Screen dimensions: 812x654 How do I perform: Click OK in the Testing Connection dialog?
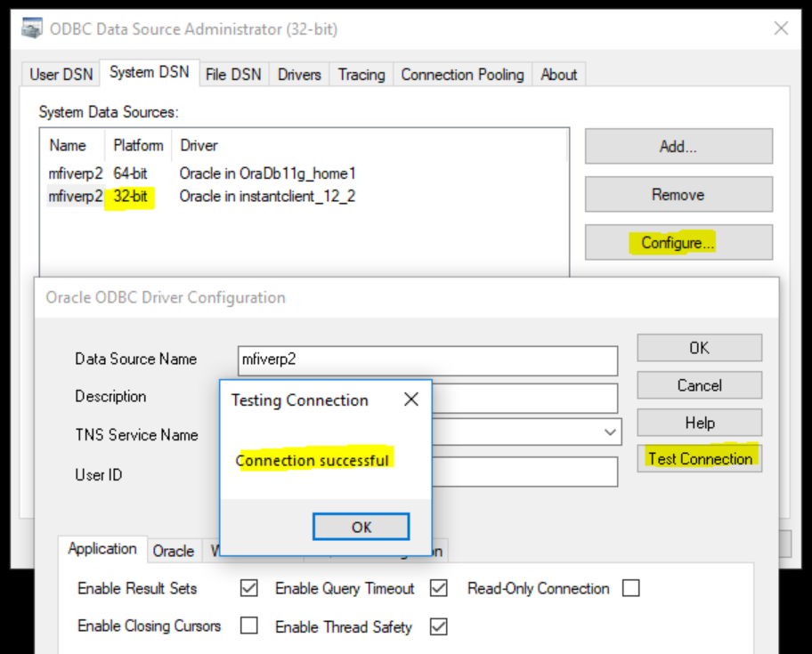point(361,527)
